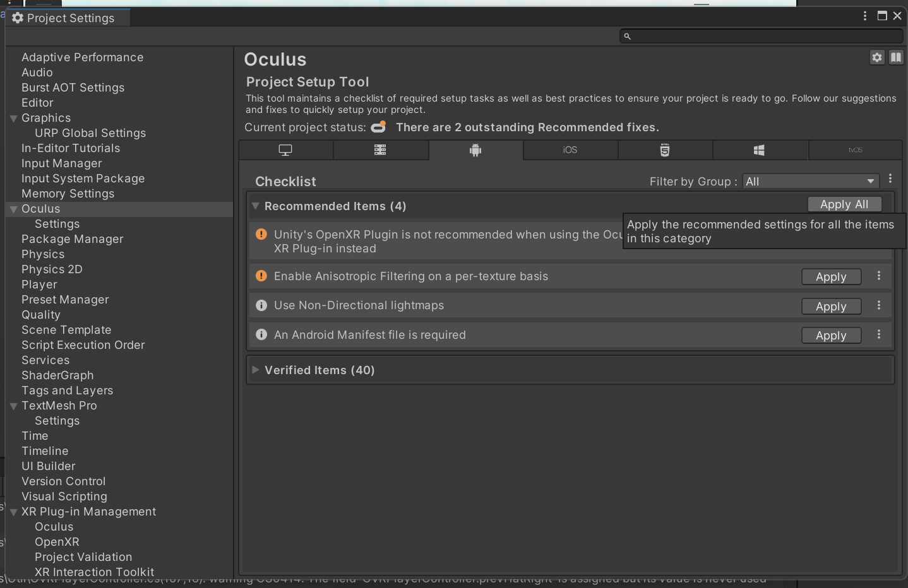Select the Dedicated Server platform tab
Screen dimensions: 908x588
[x=381, y=150]
